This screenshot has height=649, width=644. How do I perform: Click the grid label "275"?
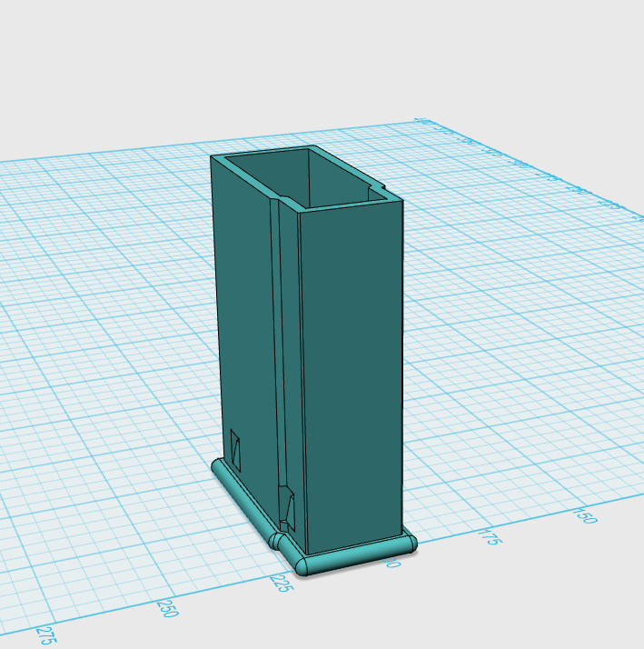[46, 635]
